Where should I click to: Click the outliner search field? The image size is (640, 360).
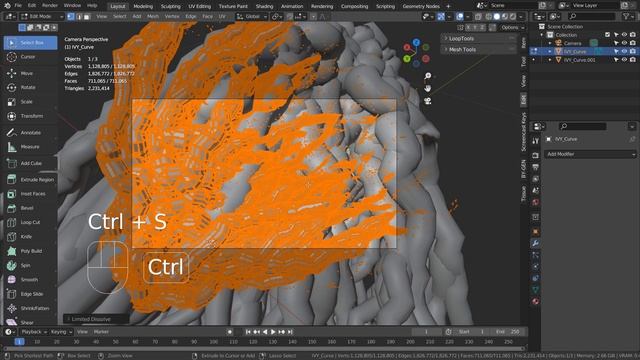[x=591, y=16]
